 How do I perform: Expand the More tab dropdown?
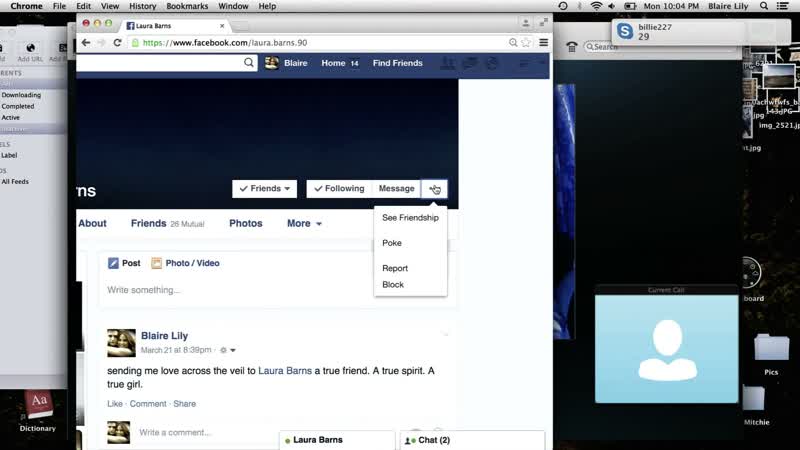pos(304,223)
